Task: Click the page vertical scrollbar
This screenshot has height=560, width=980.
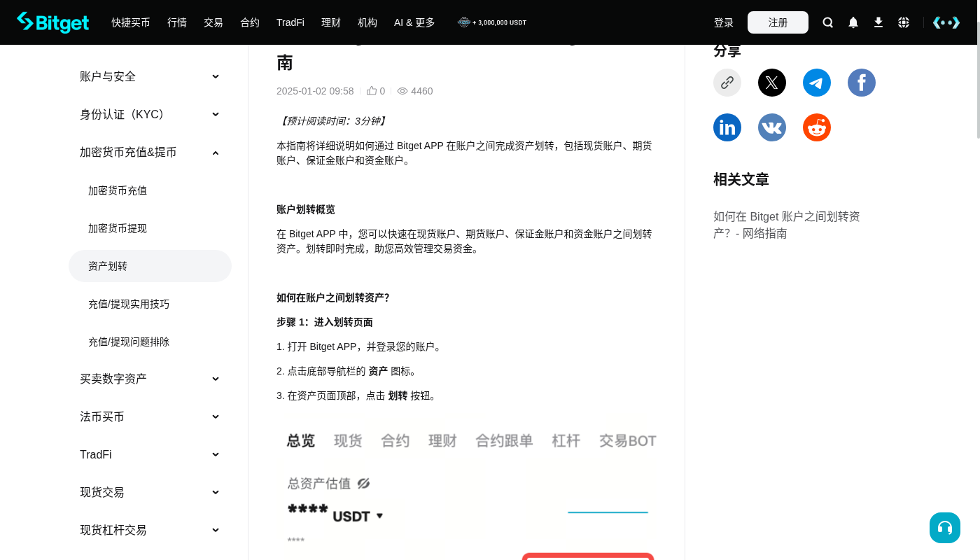Action: tap(977, 80)
